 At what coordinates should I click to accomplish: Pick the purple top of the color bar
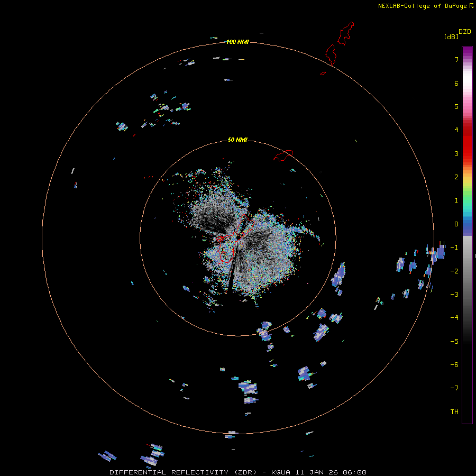click(x=467, y=52)
